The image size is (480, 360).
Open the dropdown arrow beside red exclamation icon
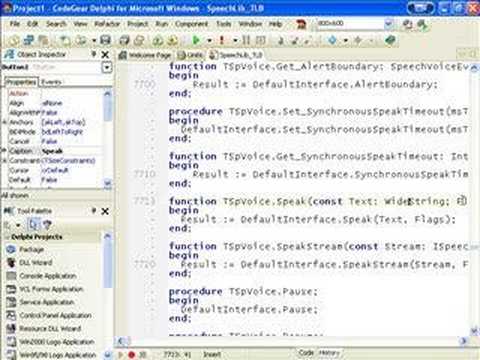[235, 41]
